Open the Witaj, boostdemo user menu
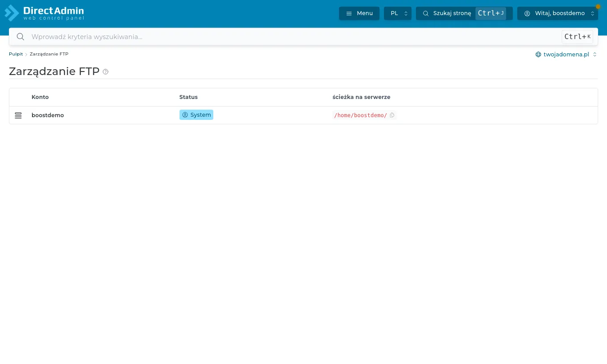Screen dimensions: 607x364 click(x=558, y=13)
